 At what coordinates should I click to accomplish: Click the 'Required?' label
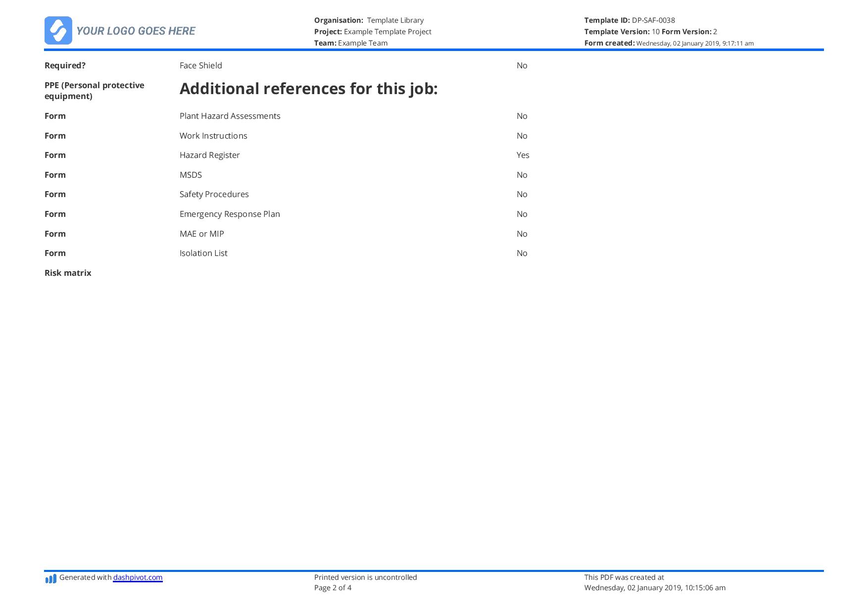(65, 65)
